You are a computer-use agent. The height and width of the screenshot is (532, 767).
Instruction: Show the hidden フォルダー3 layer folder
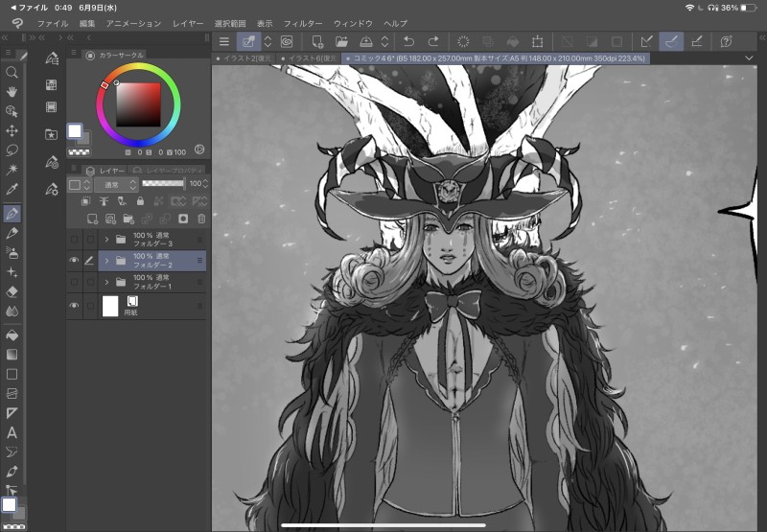click(74, 239)
